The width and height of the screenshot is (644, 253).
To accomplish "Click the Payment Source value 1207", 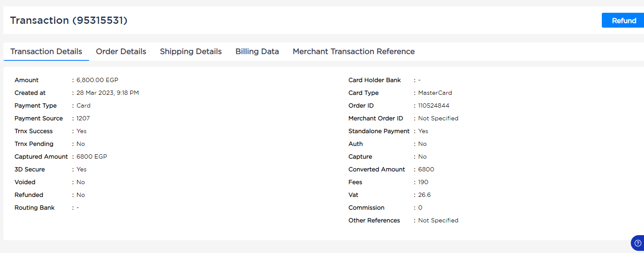I will click(x=83, y=118).
